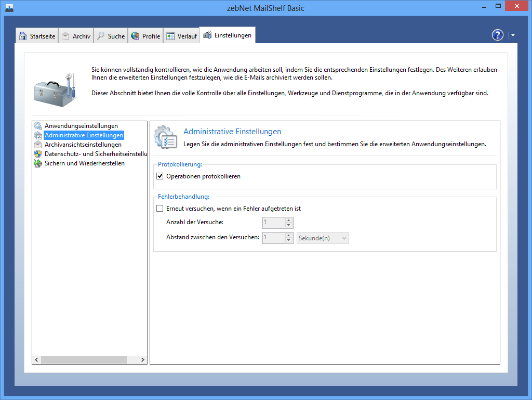Click the Sichern und Wiederherstellen icon

(x=38, y=163)
